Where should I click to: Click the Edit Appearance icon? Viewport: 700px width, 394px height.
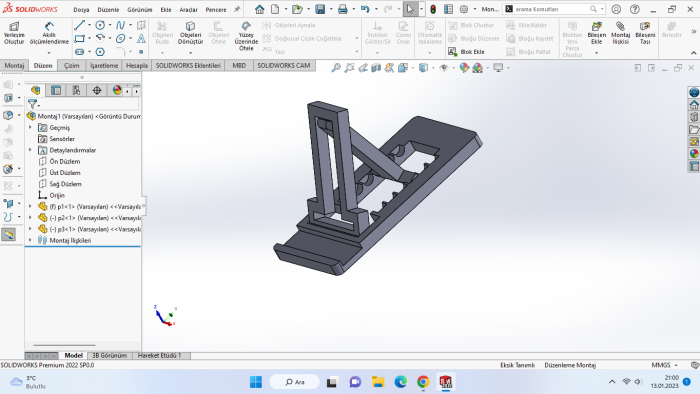464,68
